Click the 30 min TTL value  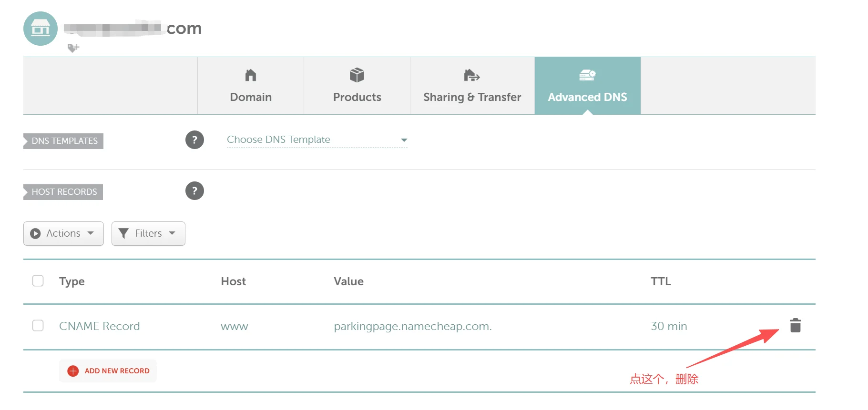(669, 326)
